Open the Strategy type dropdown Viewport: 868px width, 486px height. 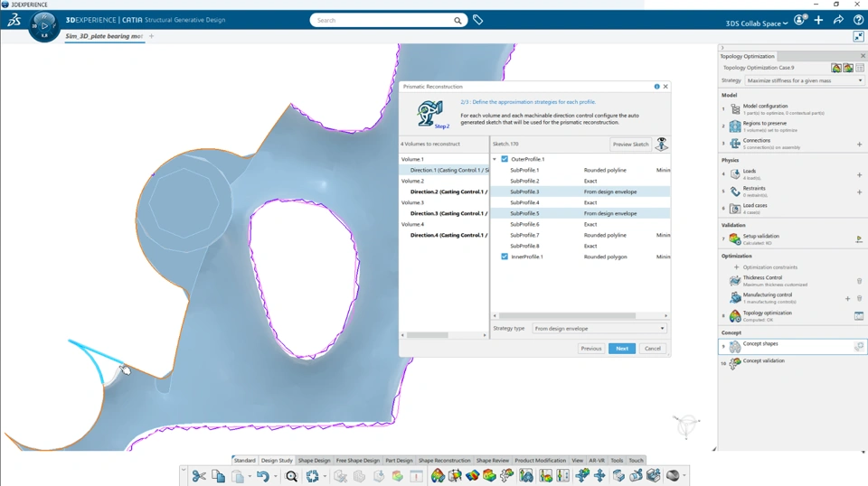point(599,329)
